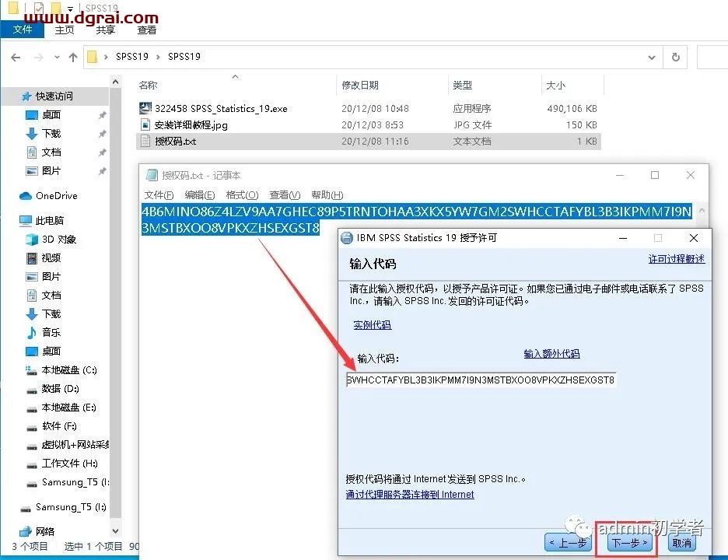Sort files by 大小 column
The width and height of the screenshot is (728, 560).
coord(555,85)
